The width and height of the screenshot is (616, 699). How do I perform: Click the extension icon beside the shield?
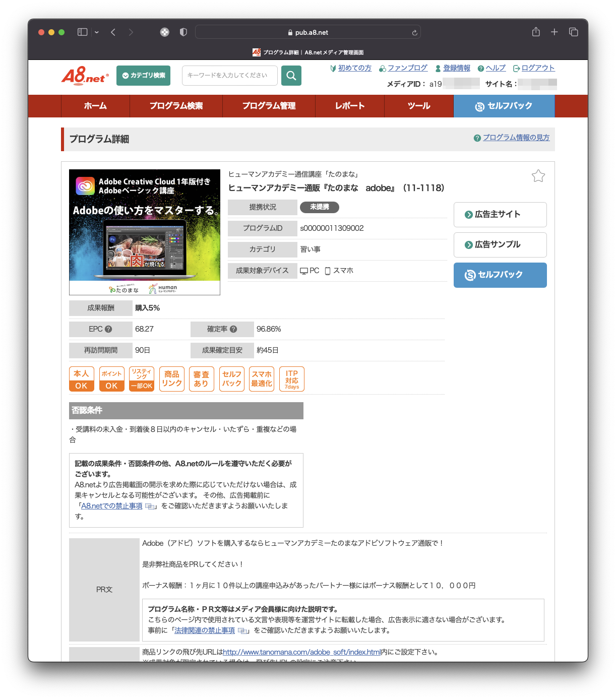[x=165, y=32]
